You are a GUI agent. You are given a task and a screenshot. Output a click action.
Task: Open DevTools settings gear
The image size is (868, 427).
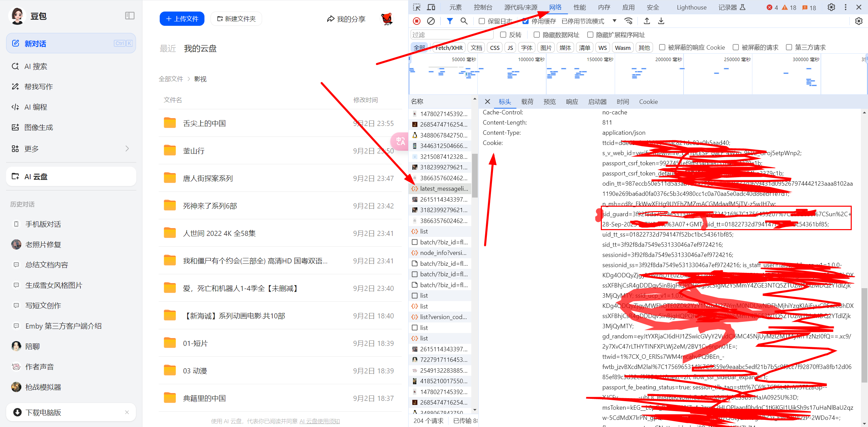(831, 7)
